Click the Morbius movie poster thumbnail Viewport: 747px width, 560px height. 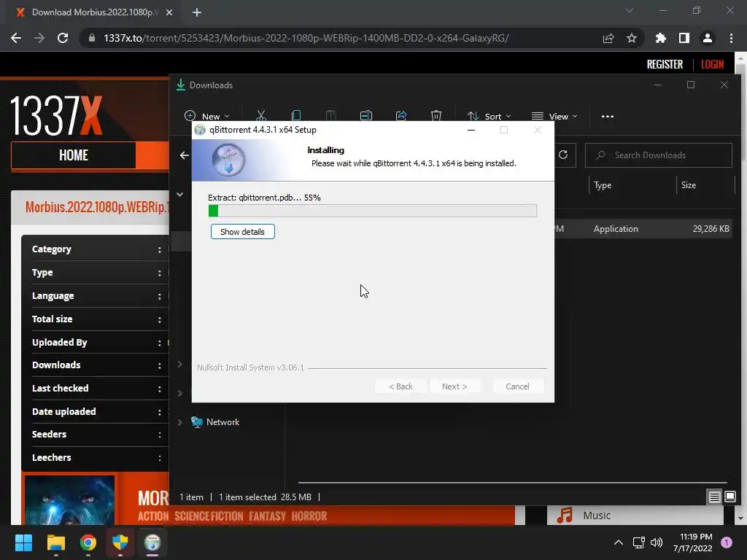coord(69,500)
